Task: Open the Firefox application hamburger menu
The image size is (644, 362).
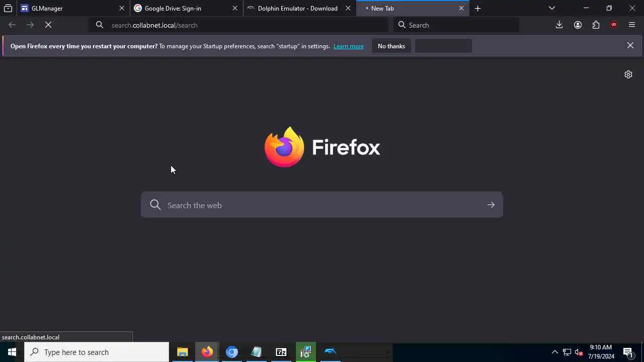Action: pos(632,25)
